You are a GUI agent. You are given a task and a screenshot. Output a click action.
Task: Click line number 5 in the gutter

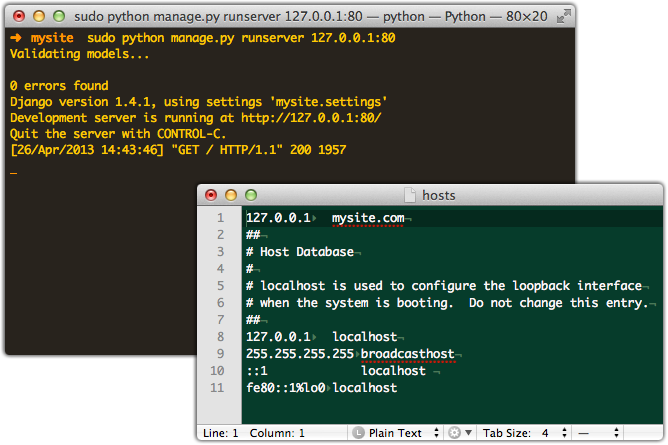(220, 286)
